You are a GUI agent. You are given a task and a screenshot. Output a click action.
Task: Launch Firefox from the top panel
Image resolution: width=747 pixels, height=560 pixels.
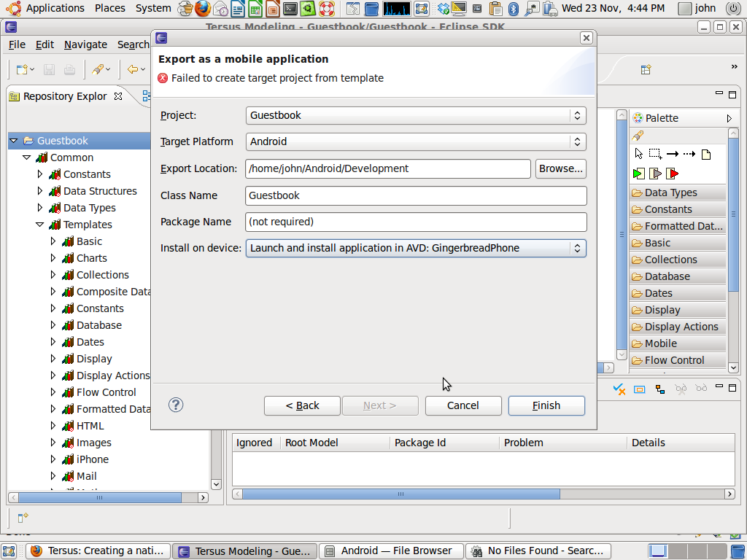[203, 9]
